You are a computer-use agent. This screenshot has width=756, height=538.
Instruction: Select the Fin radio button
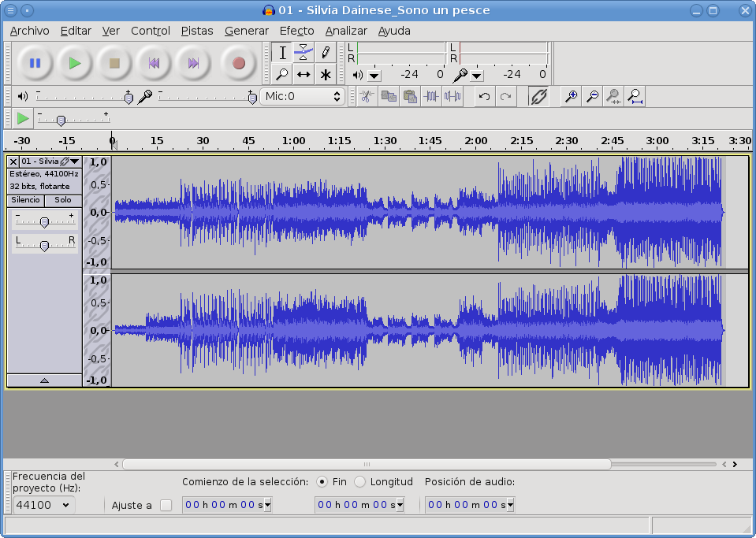322,481
